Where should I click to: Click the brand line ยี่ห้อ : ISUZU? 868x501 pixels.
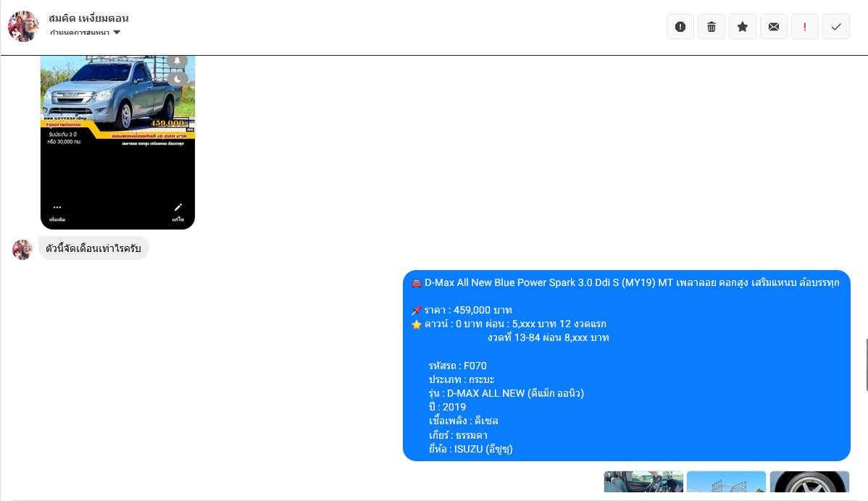click(x=470, y=449)
